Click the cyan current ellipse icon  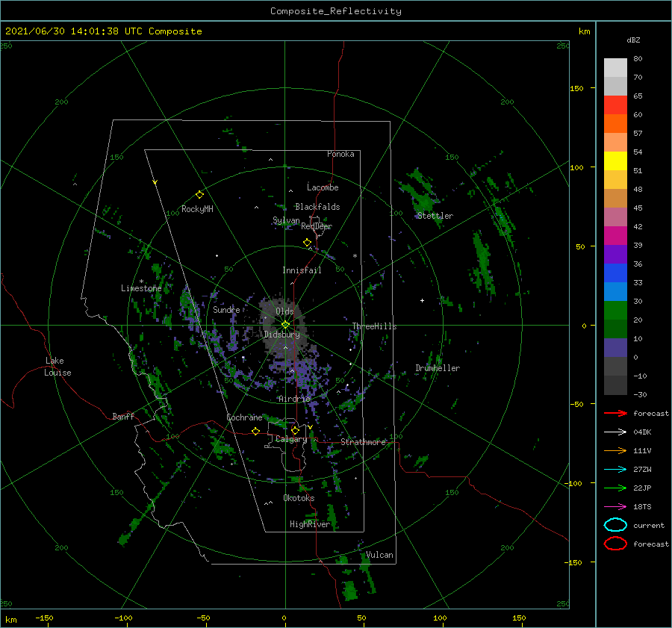coord(615,525)
